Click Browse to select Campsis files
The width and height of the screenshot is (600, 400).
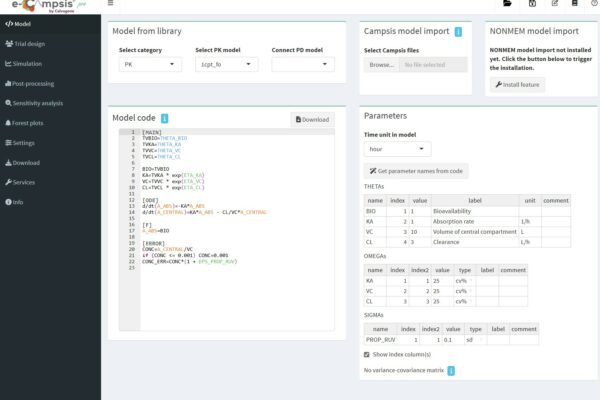coord(381,65)
